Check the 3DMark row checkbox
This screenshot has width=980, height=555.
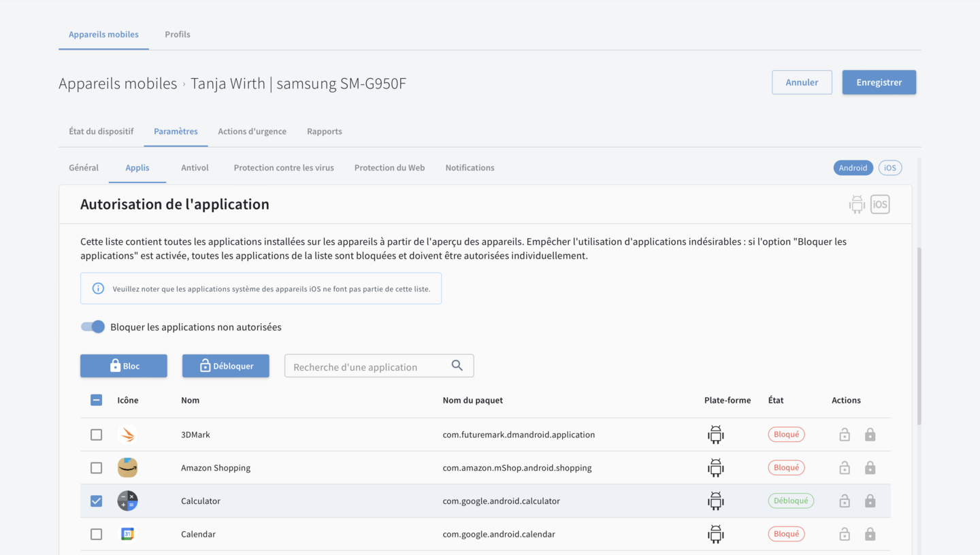[x=97, y=435]
